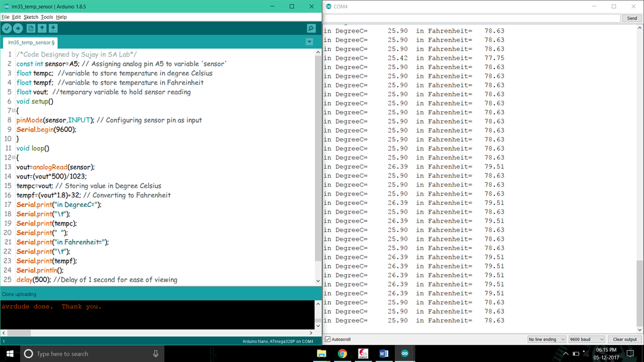Click the 77.75 Fahrenheit reading in COM4
The image size is (644, 362).
[494, 58]
